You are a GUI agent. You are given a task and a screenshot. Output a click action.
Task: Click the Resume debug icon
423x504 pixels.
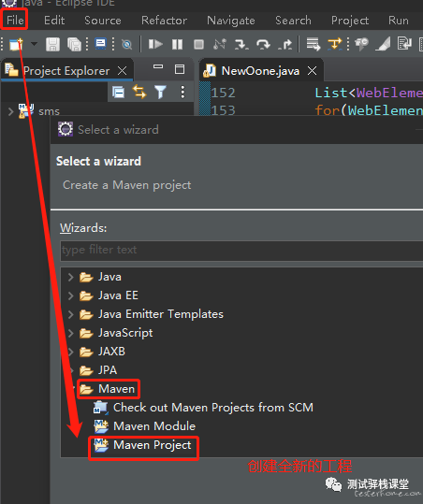155,44
